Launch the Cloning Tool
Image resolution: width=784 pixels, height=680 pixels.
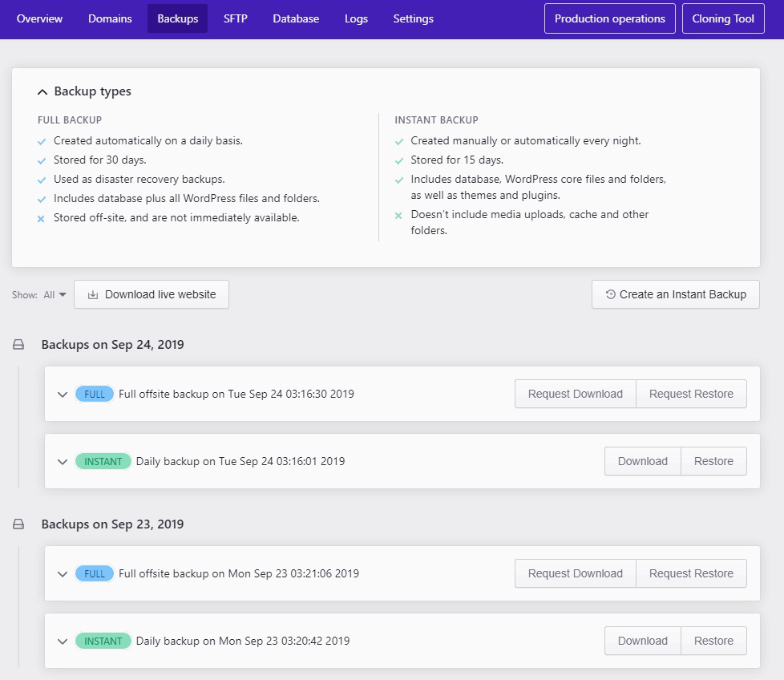(723, 18)
